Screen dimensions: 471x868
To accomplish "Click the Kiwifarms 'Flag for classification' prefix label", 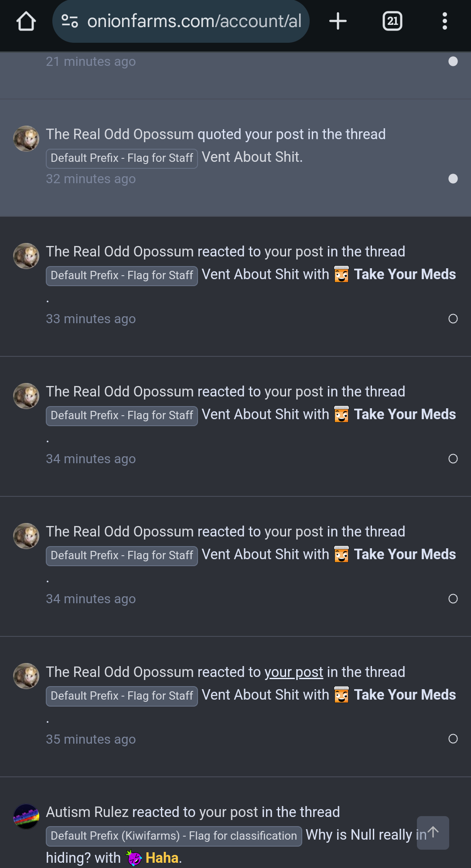I will point(174,836).
